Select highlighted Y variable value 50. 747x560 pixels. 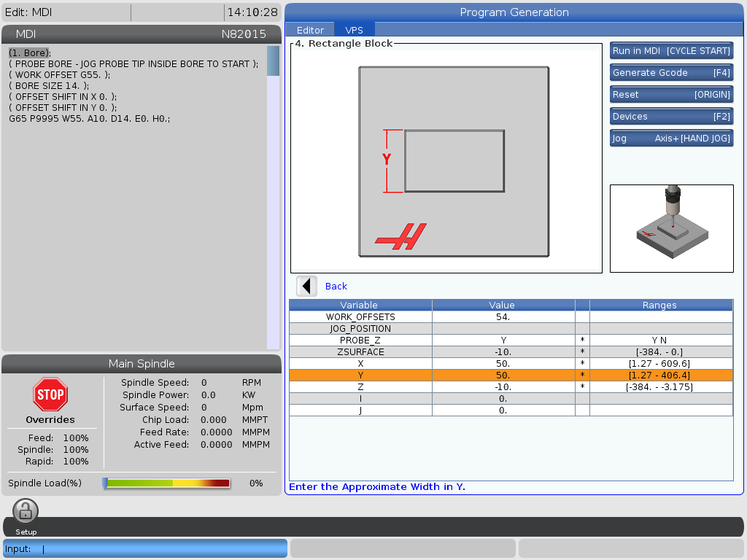coord(503,376)
